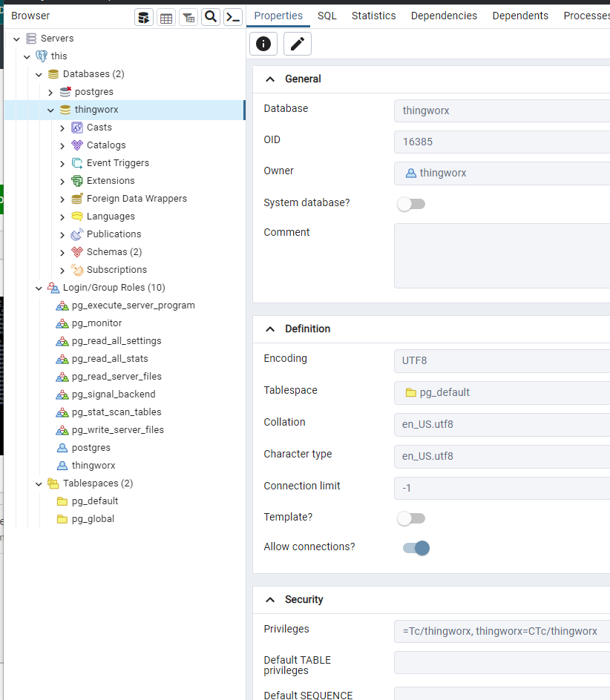
Task: Turn on System database toggle
Action: (x=411, y=202)
